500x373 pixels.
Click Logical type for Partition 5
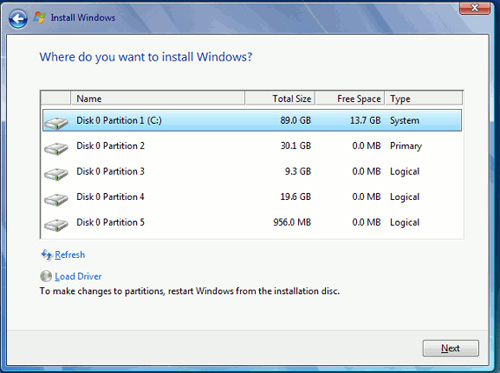(405, 222)
